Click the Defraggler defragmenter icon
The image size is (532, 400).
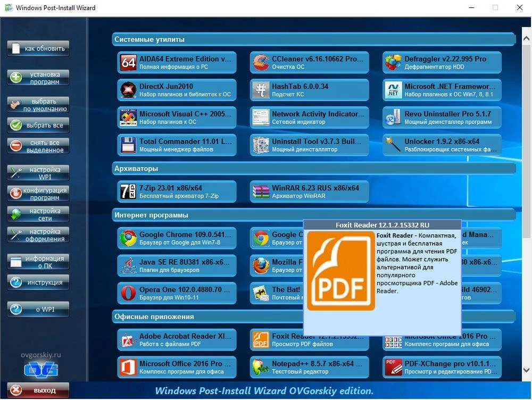click(x=393, y=61)
